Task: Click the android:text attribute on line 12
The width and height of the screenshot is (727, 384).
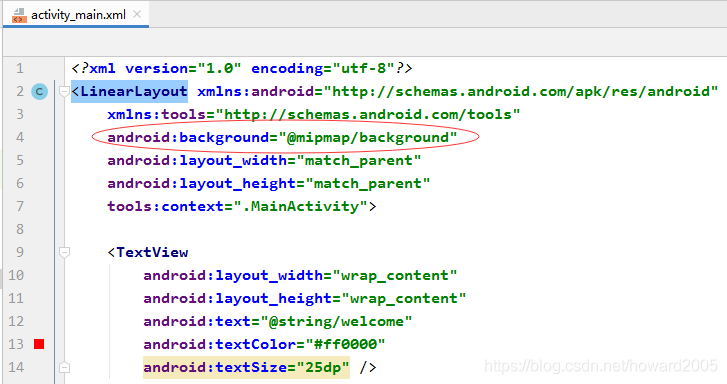Action: pyautogui.click(x=197, y=321)
